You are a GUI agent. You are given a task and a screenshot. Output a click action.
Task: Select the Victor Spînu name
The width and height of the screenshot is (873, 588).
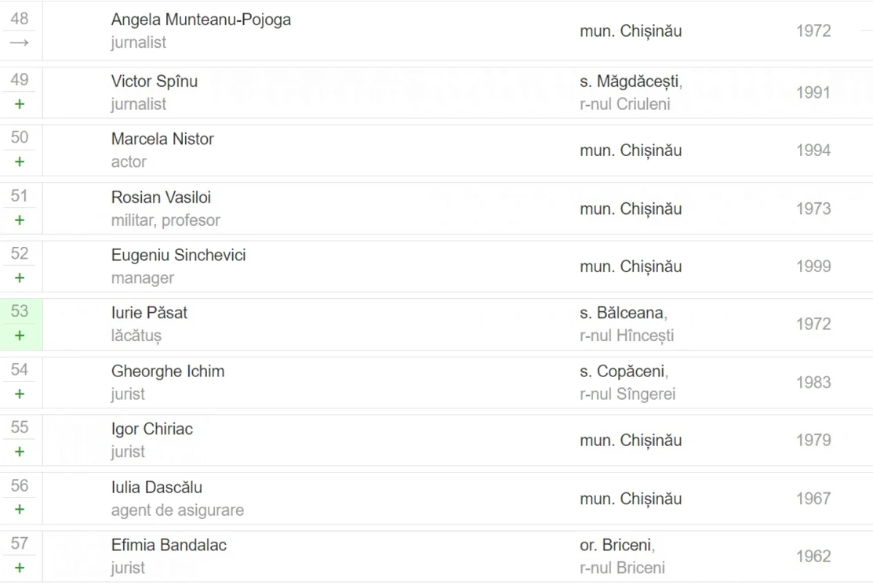[x=155, y=82]
